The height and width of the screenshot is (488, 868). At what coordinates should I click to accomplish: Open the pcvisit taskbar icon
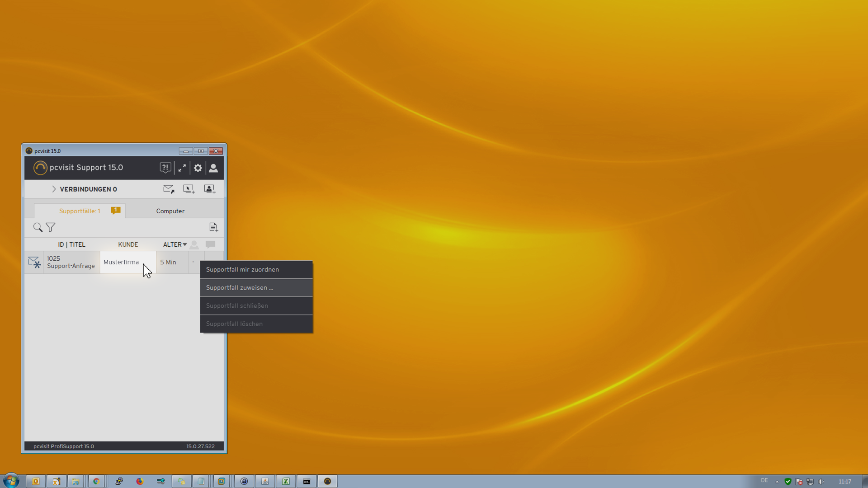[328, 481]
